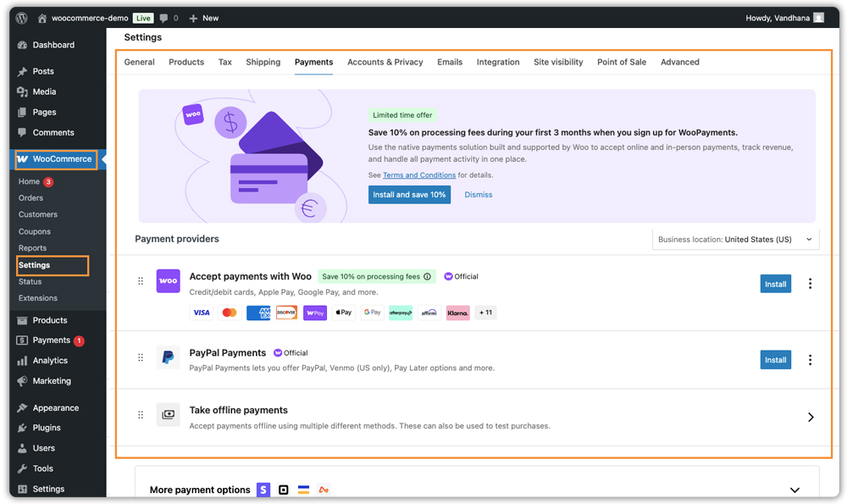Image resolution: width=847 pixels, height=504 pixels.
Task: Click the PayPal logo on the PayPal Payments row
Action: click(x=168, y=358)
